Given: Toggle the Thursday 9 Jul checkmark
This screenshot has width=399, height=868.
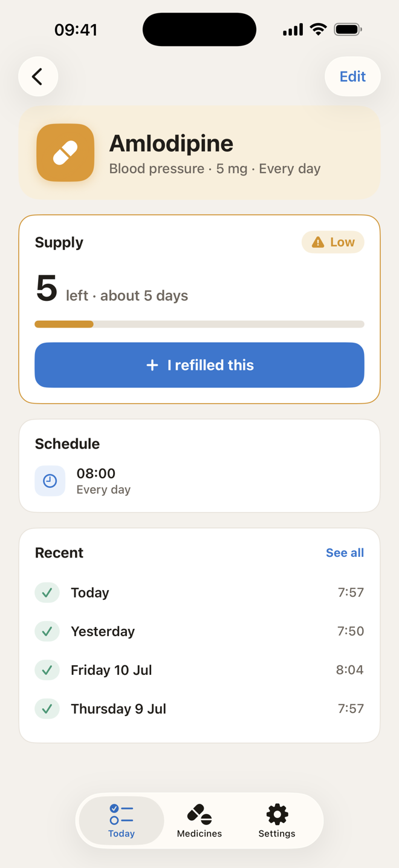Looking at the screenshot, I should point(47,709).
